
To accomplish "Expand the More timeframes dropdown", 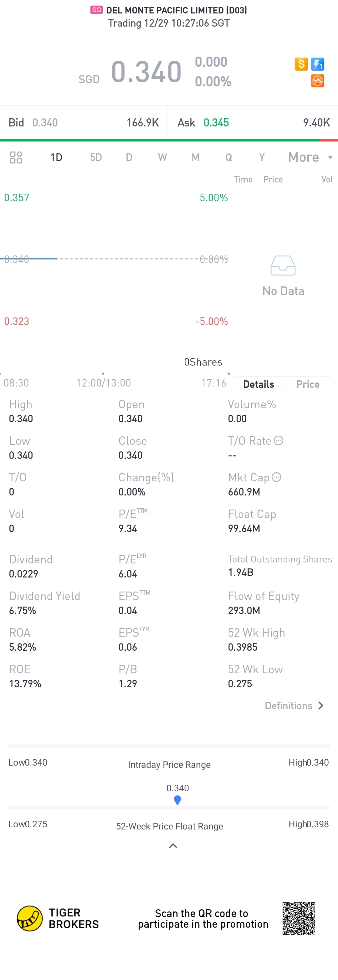I will (310, 157).
